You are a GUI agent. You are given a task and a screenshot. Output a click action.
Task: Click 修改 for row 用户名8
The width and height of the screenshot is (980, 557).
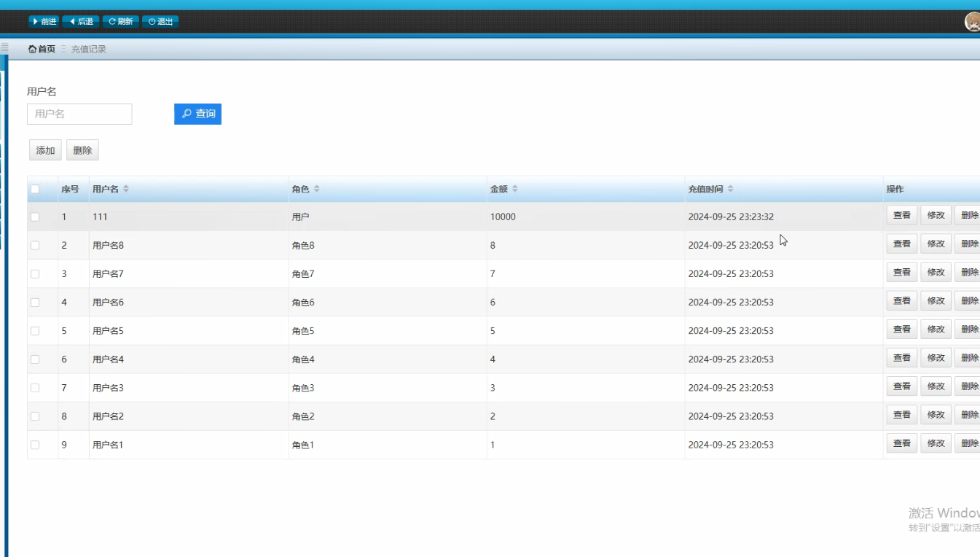point(936,244)
